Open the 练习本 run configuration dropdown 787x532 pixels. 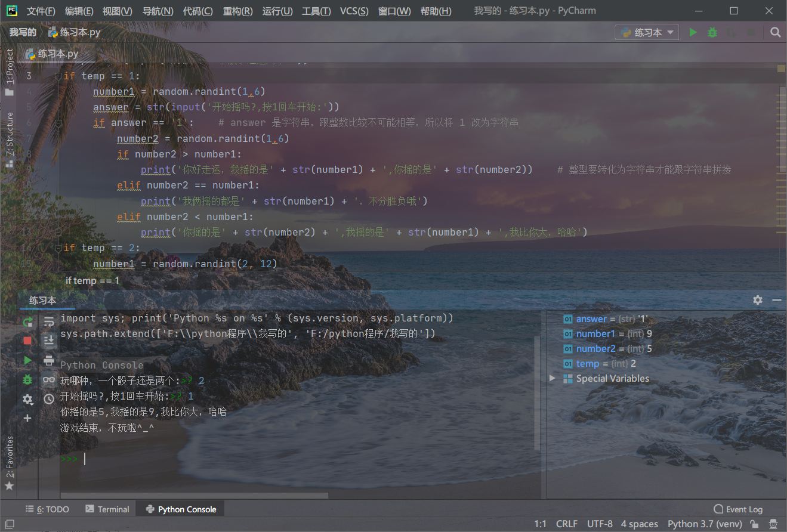point(647,32)
